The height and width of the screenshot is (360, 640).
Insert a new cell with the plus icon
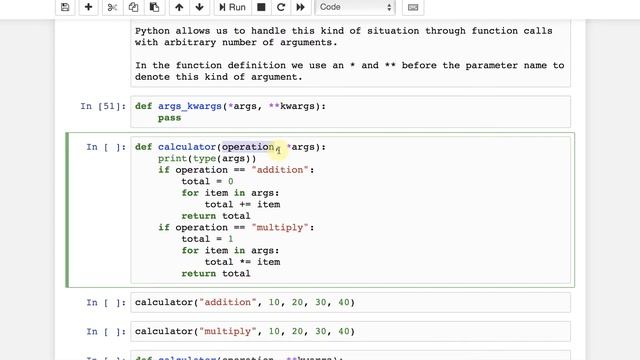88,7
